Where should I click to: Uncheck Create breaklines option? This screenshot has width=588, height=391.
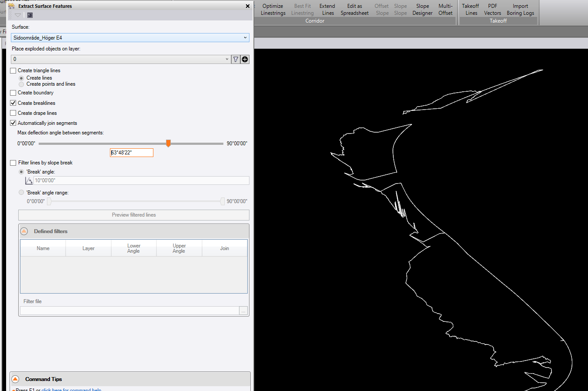tap(13, 103)
